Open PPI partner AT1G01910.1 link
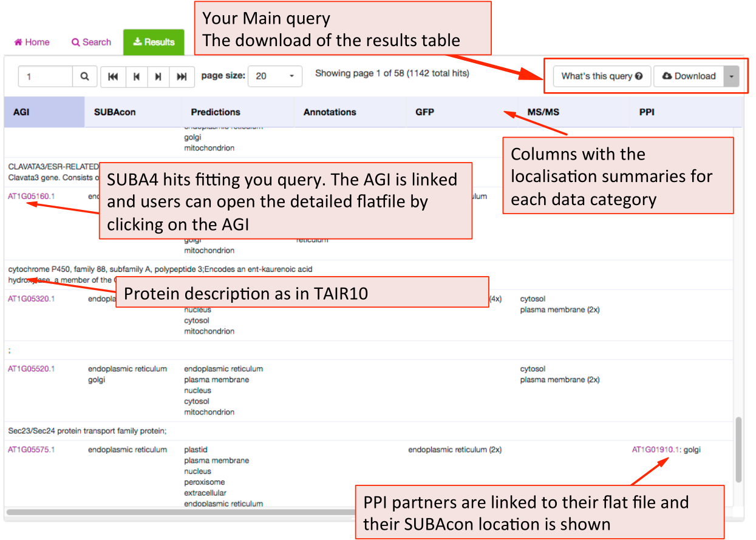Image resolution: width=756 pixels, height=540 pixels. pos(655,450)
